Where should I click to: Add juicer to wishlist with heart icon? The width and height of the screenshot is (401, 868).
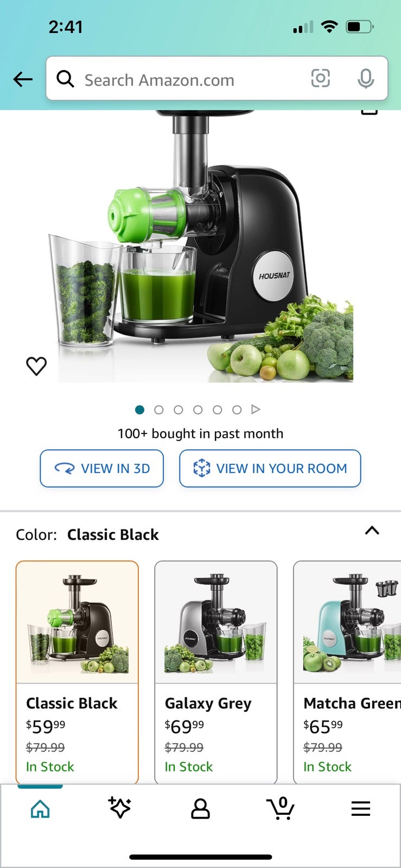[x=36, y=366]
